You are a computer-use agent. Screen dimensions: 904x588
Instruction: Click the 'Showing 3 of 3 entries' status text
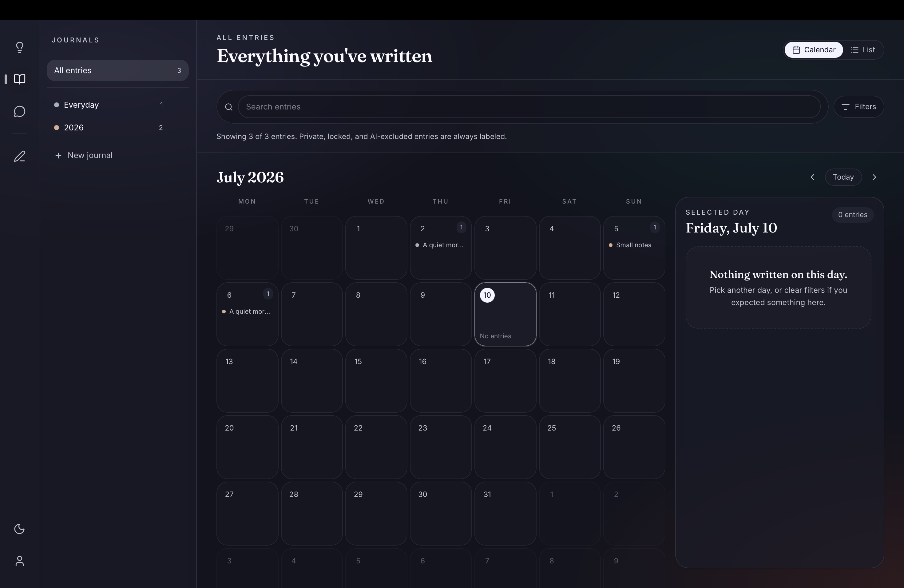click(x=361, y=136)
